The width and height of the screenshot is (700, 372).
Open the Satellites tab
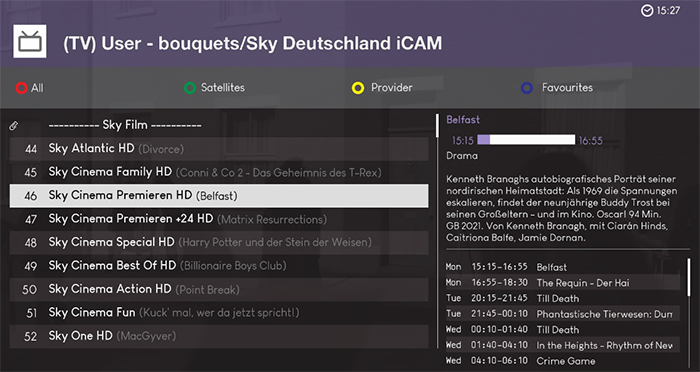click(222, 88)
